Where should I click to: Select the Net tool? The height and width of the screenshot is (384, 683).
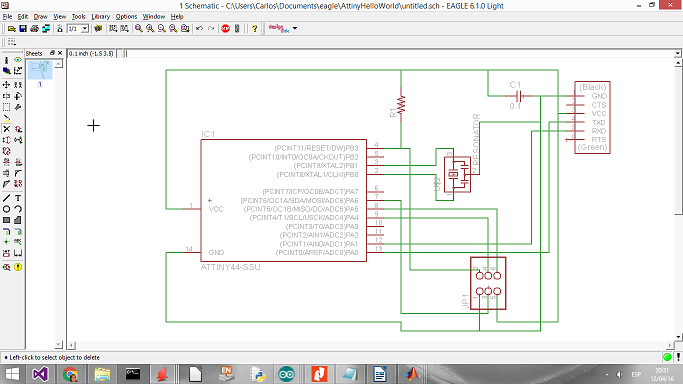[x=18, y=231]
